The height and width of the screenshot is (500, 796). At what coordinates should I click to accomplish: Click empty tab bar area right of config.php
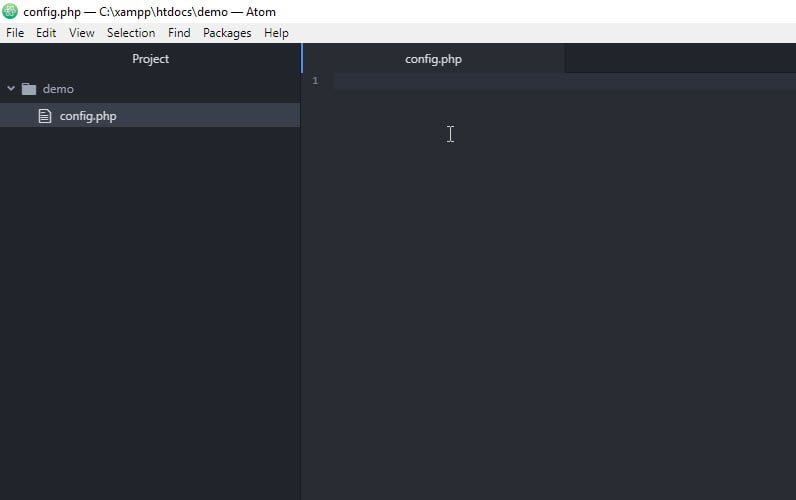coord(680,59)
